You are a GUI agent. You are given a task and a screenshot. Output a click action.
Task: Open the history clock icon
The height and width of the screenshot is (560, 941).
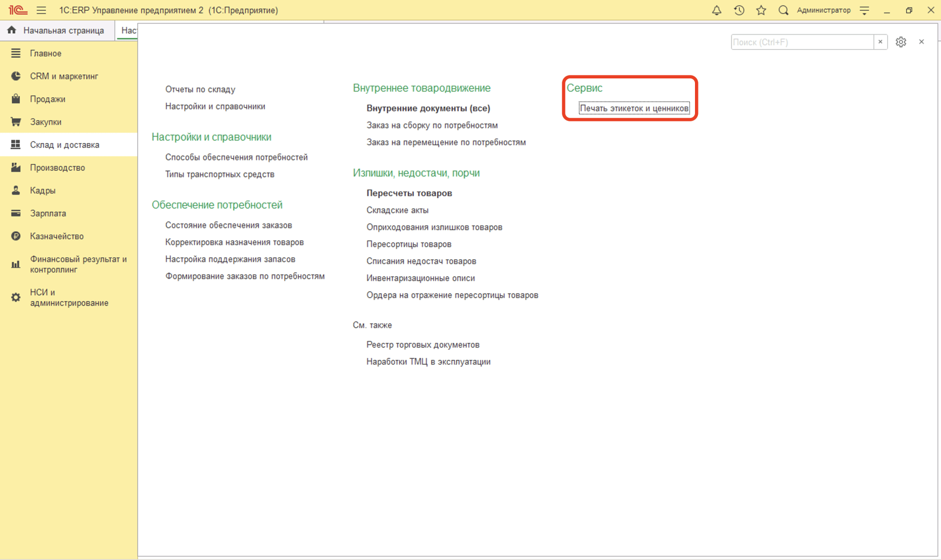point(739,10)
